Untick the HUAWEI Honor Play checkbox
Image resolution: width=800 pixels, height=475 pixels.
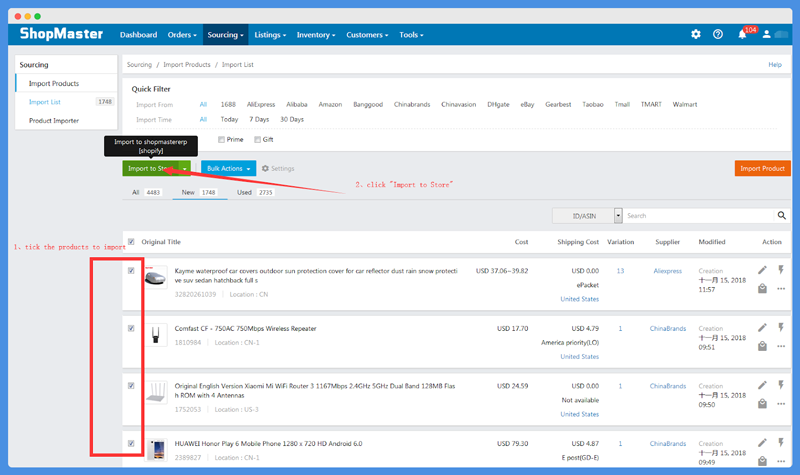(131, 444)
